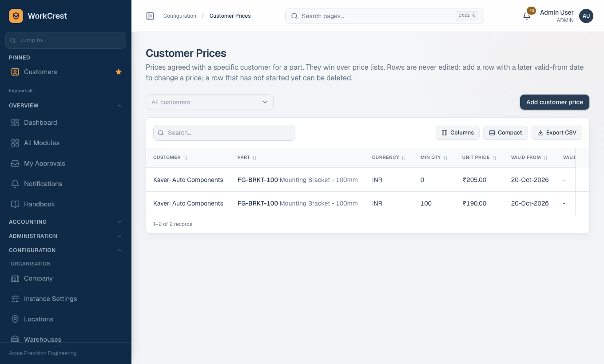Export the table as CSV
The image size is (604, 364).
click(557, 133)
